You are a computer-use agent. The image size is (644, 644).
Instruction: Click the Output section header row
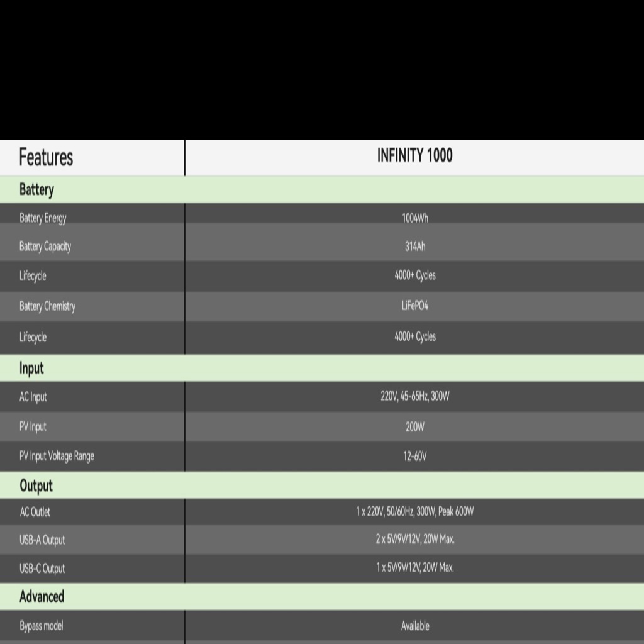[x=322, y=486]
